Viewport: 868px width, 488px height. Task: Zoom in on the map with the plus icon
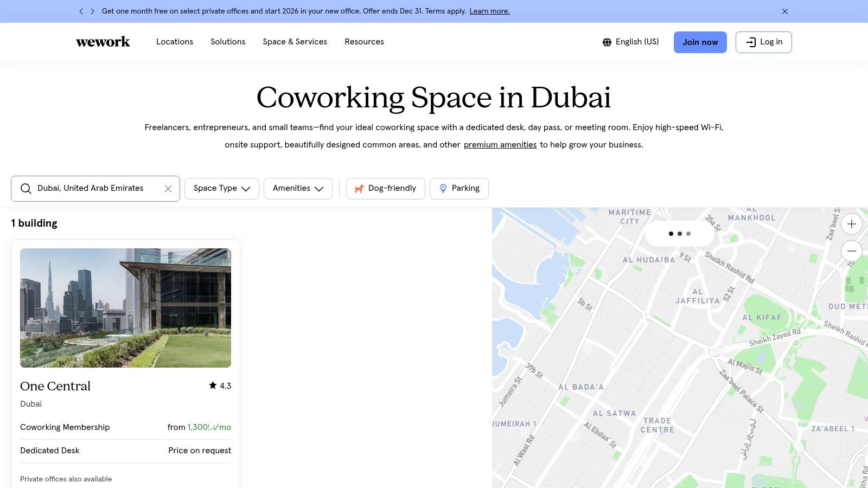click(851, 223)
